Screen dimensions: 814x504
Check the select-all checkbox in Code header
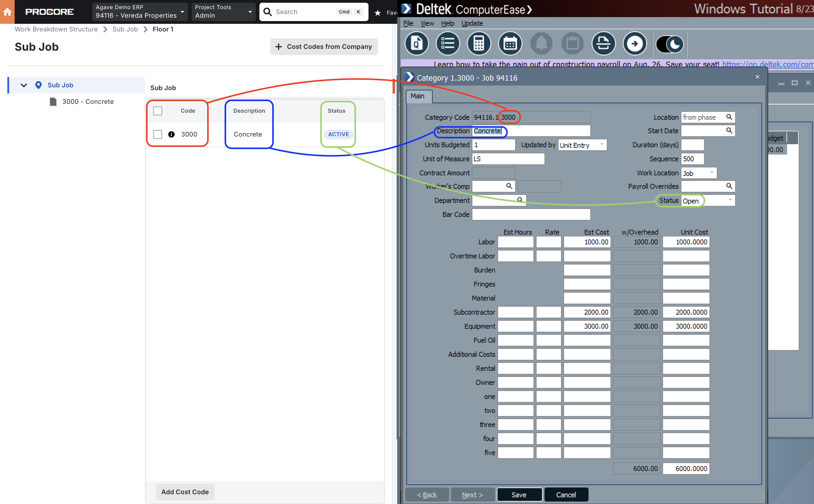coord(158,111)
